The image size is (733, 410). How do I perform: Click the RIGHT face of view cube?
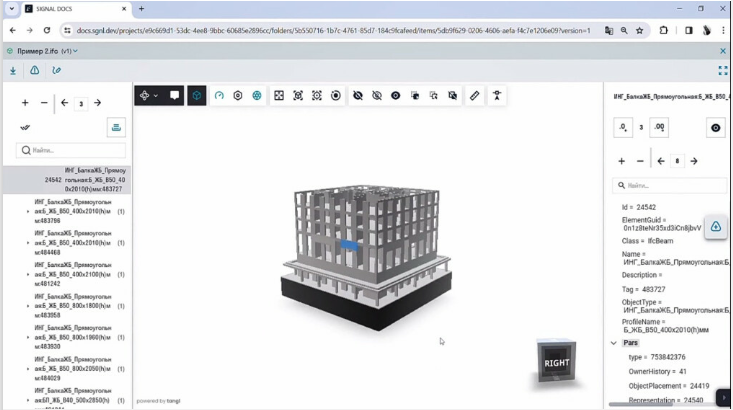click(557, 362)
